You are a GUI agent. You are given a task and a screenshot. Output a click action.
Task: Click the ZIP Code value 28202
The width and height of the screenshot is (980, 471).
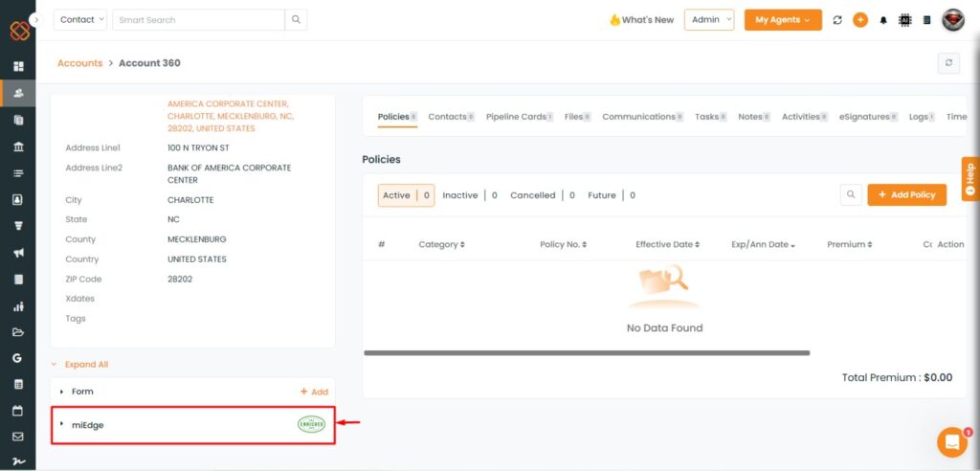(180, 279)
